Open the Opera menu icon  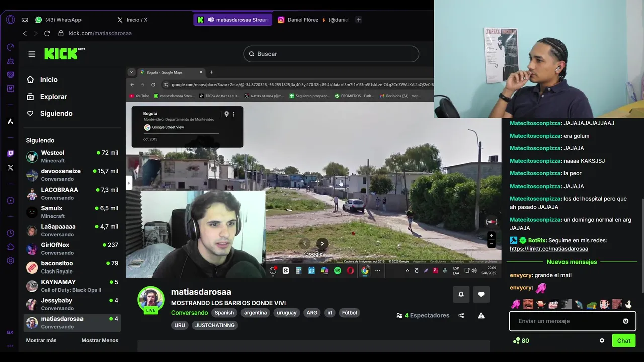[10, 20]
